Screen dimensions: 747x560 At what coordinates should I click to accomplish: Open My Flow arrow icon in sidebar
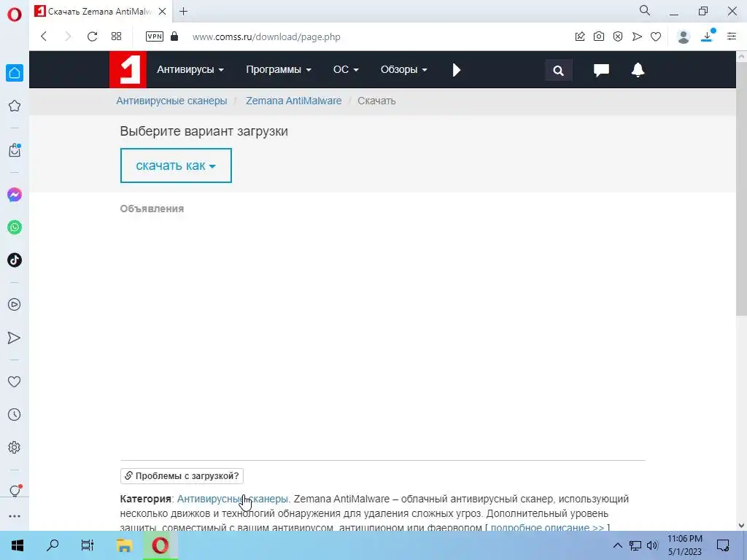point(15,338)
